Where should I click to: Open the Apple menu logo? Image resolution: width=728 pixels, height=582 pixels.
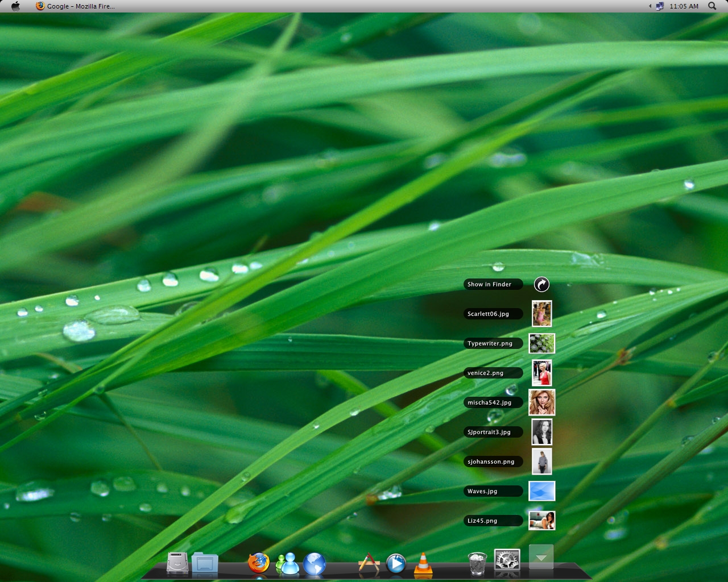[x=15, y=6]
